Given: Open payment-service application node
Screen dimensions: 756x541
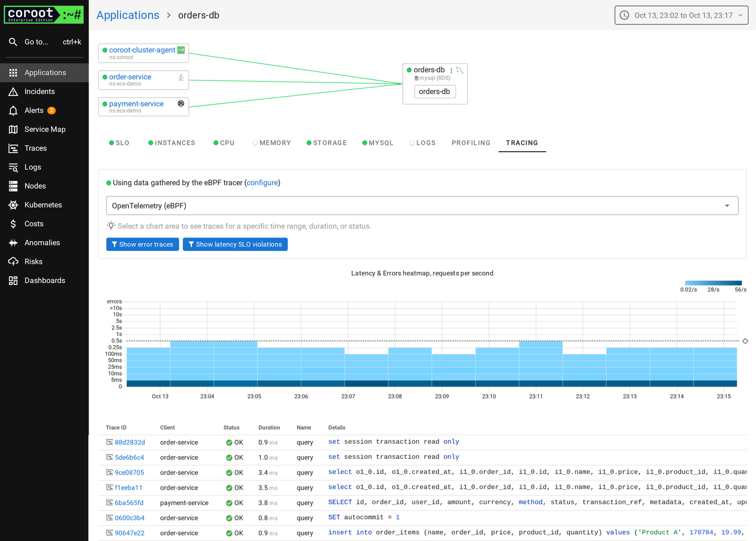Looking at the screenshot, I should pyautogui.click(x=144, y=106).
